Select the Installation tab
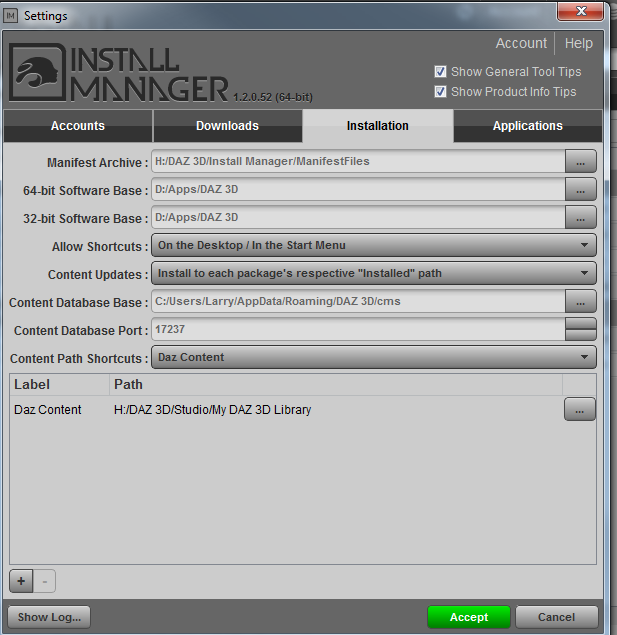The height and width of the screenshot is (635, 617). 378,126
